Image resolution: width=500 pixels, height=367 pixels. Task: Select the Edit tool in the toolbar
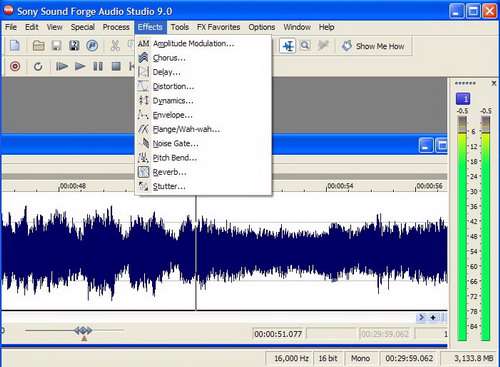pyautogui.click(x=288, y=46)
